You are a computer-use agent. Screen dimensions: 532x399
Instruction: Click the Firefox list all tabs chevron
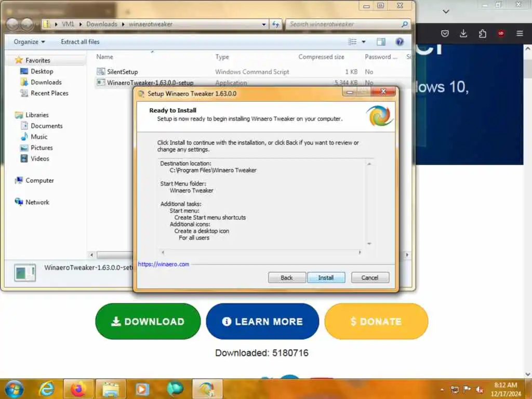pos(446,11)
